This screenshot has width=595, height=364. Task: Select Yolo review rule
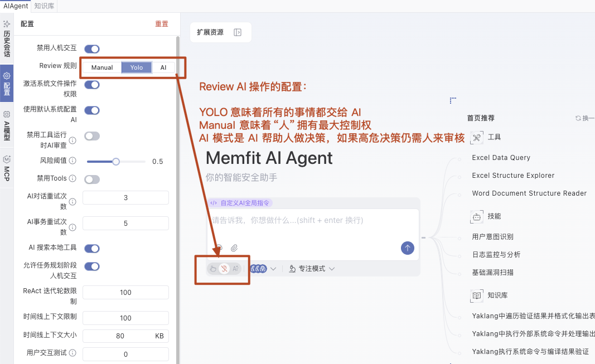pos(137,67)
